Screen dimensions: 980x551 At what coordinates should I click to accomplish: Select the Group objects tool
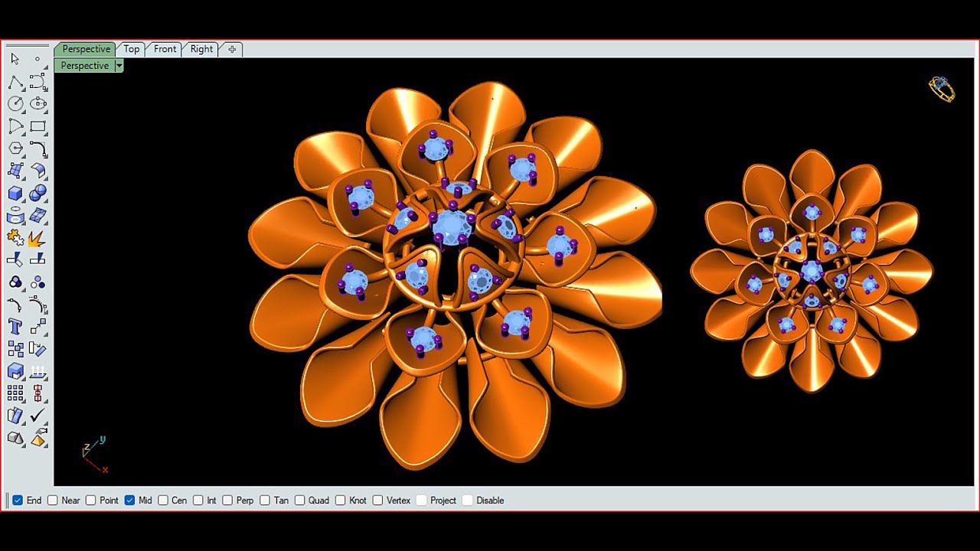pyautogui.click(x=15, y=282)
